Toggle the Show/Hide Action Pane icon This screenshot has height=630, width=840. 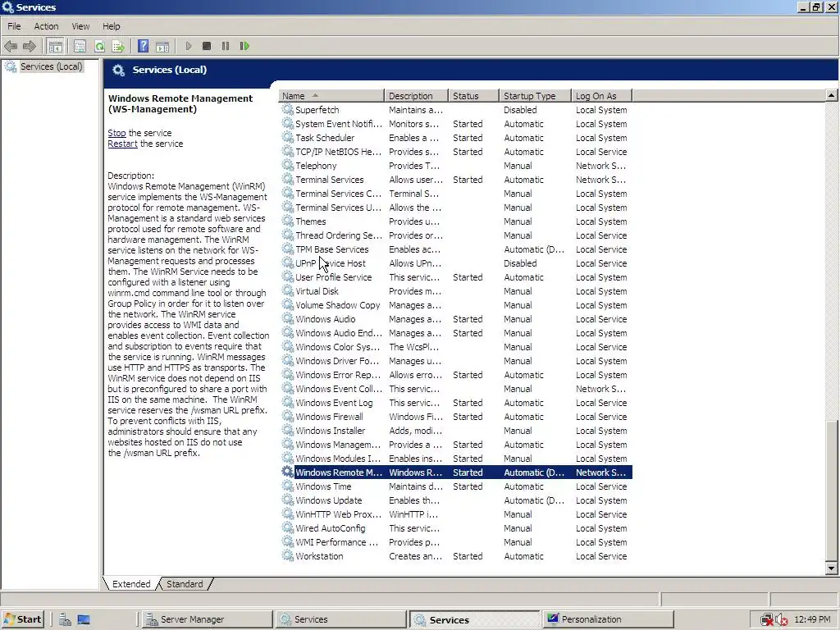(x=162, y=47)
